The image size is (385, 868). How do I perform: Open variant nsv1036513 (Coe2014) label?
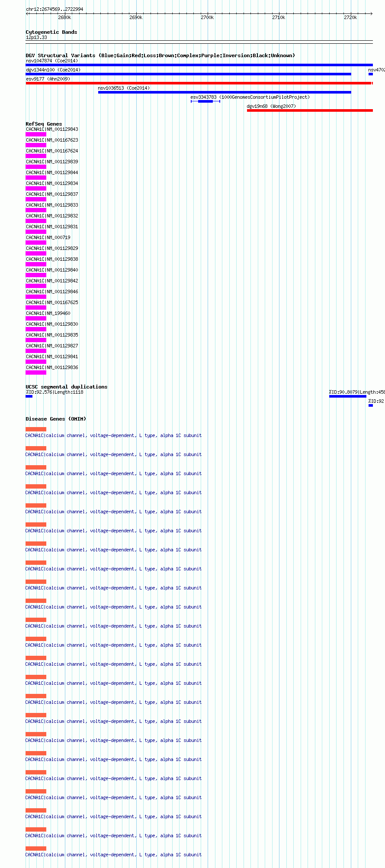[124, 88]
